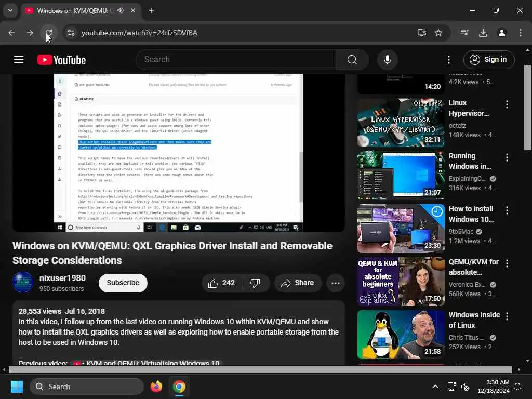Reload the YouTube page

(48, 33)
